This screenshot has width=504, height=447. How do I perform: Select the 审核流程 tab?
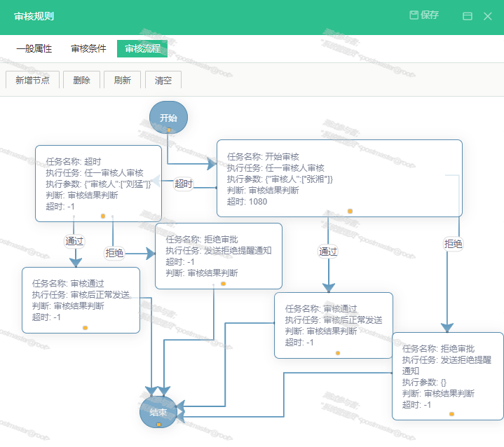point(142,49)
